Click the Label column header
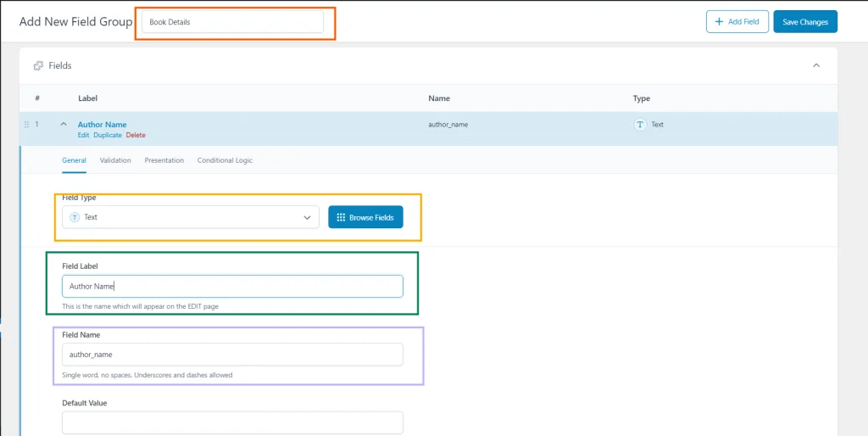Viewport: 868px width, 436px height. coord(87,98)
